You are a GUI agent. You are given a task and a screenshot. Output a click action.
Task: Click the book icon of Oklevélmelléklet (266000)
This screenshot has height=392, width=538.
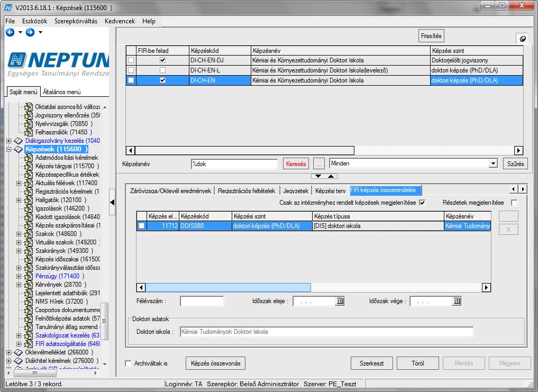(x=19, y=352)
